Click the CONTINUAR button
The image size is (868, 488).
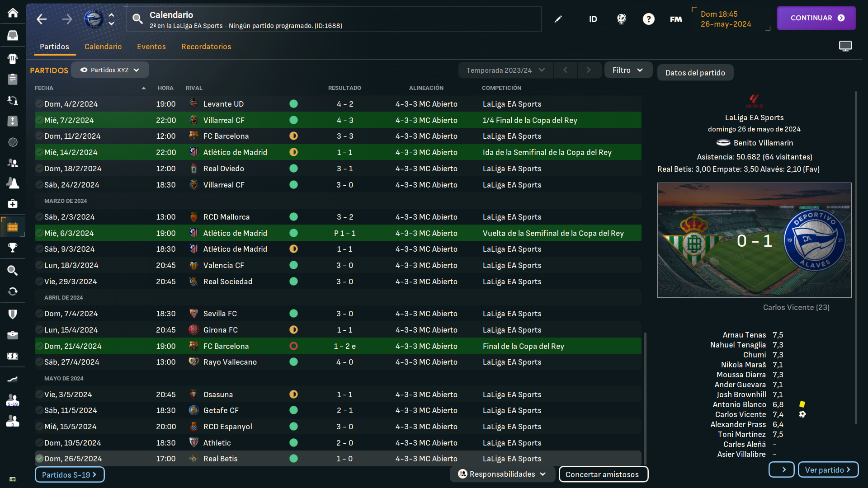coord(816,18)
